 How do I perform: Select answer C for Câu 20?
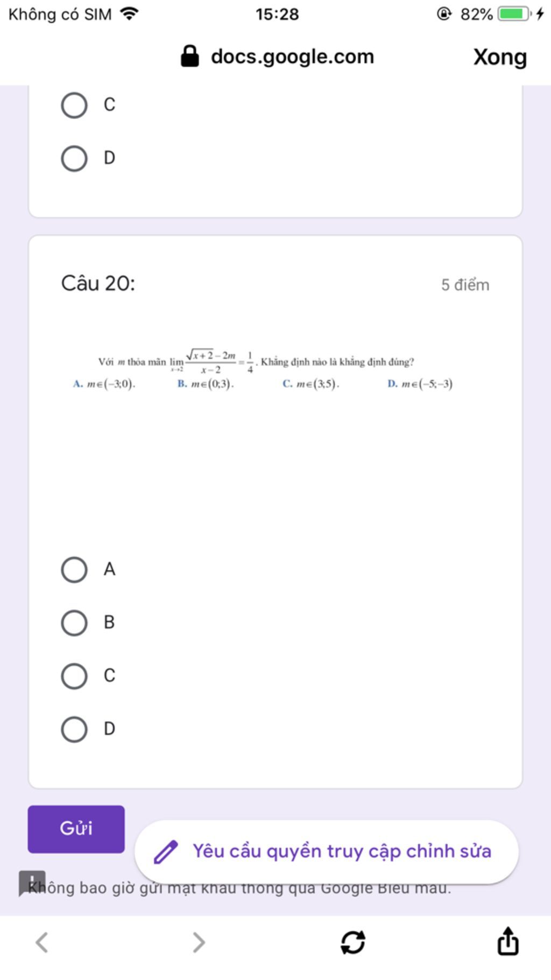pos(74,676)
